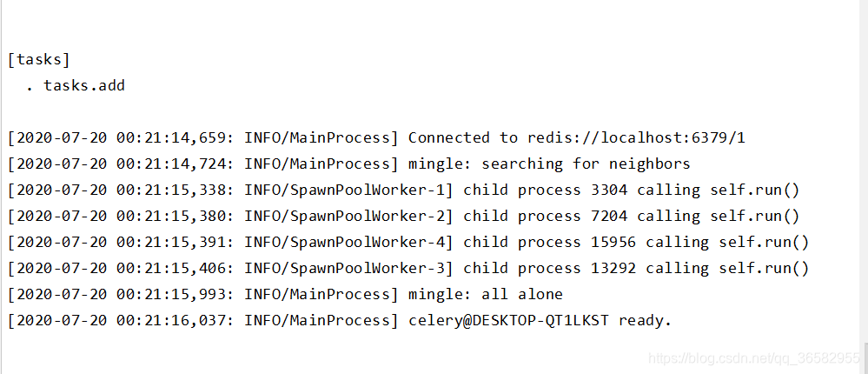Image resolution: width=868 pixels, height=374 pixels.
Task: Click child process number 13292
Action: coord(614,268)
